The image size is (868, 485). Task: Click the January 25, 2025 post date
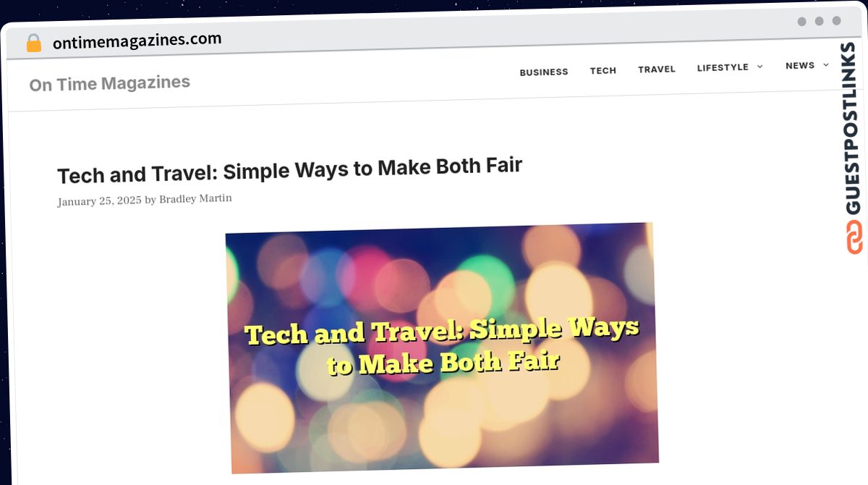[99, 201]
